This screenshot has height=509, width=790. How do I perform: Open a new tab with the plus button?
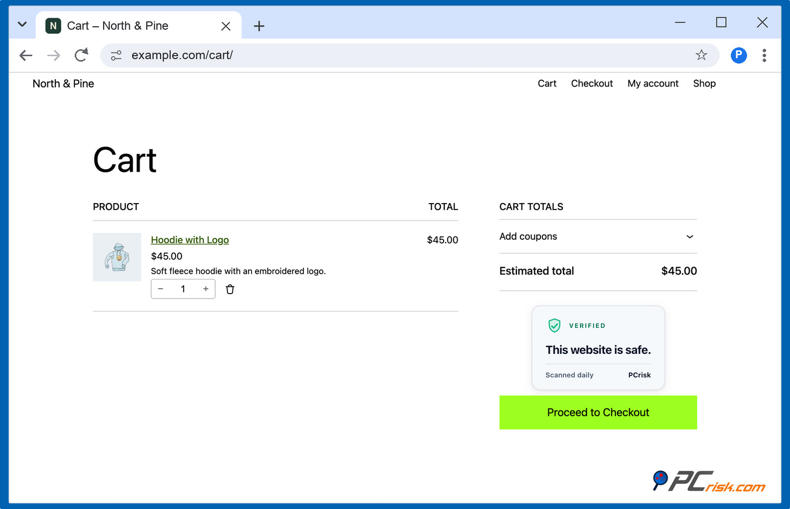(x=259, y=26)
